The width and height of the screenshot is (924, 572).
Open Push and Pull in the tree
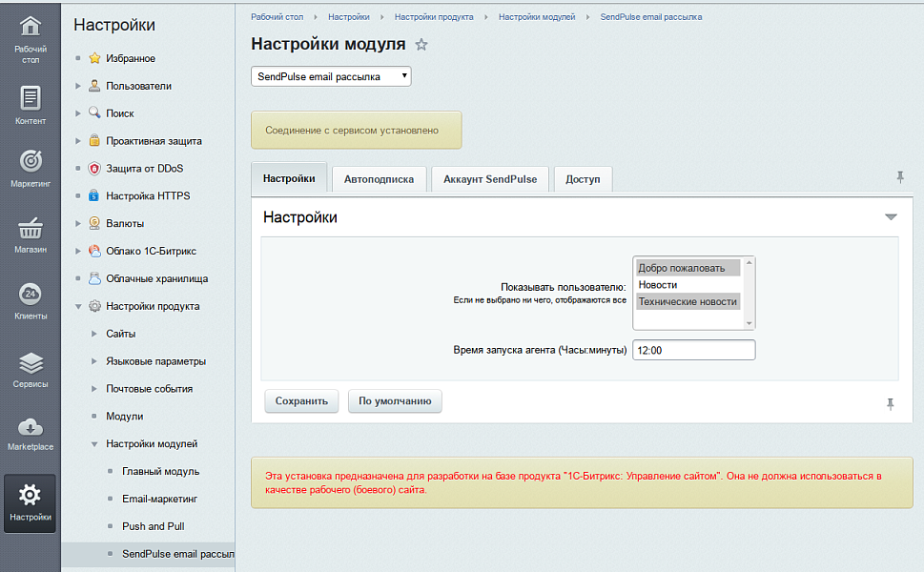tap(154, 526)
